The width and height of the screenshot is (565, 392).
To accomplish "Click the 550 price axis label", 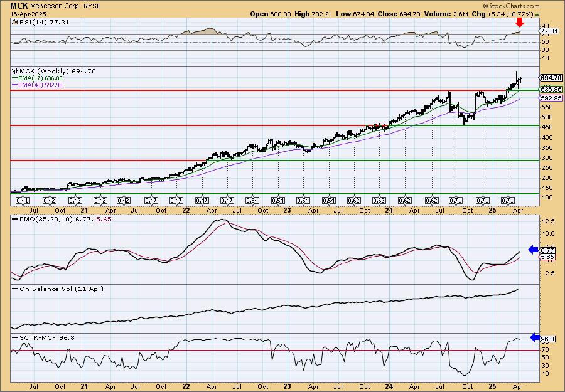I will click(x=546, y=107).
